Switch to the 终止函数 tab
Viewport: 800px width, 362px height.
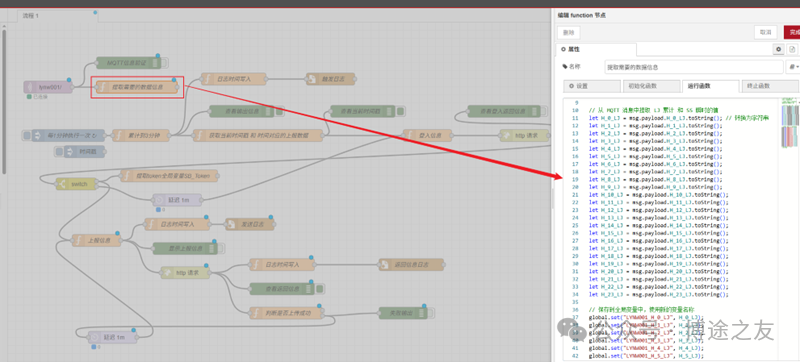[x=769, y=86]
